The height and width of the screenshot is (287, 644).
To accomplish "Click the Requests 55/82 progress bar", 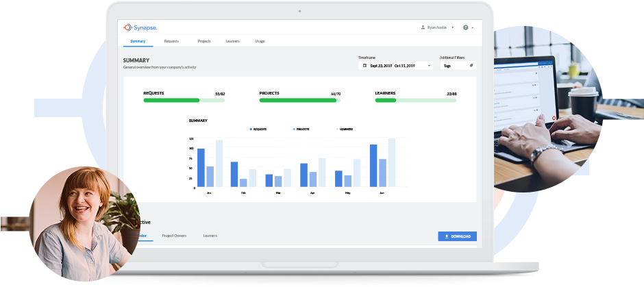I will point(184,100).
